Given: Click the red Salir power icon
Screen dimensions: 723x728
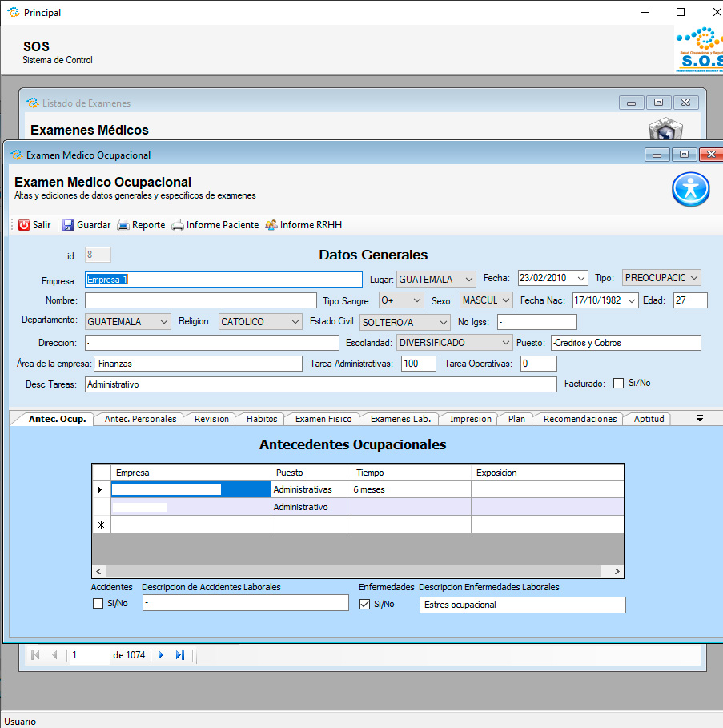Looking at the screenshot, I should (x=24, y=225).
